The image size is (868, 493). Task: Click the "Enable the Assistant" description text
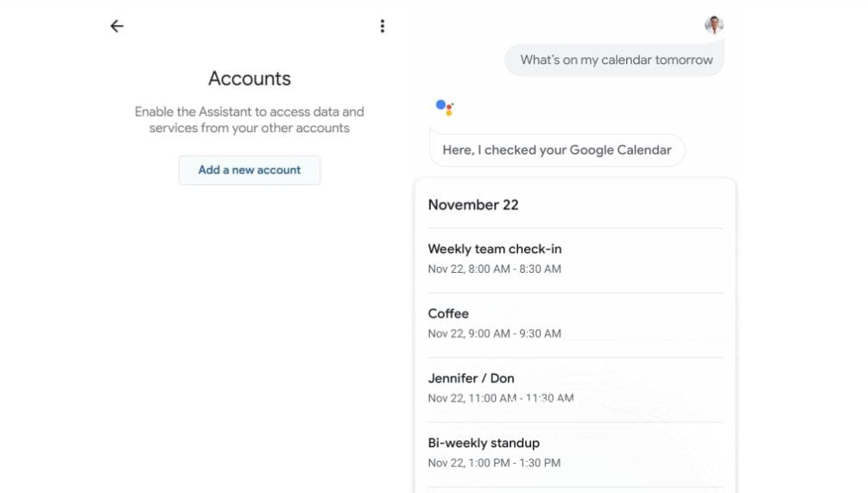pyautogui.click(x=250, y=120)
